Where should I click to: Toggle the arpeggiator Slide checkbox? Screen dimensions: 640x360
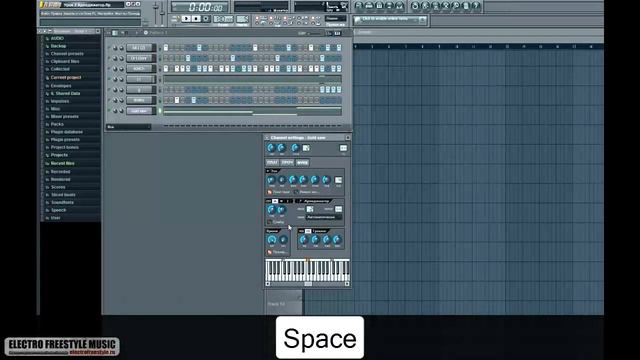[269, 222]
